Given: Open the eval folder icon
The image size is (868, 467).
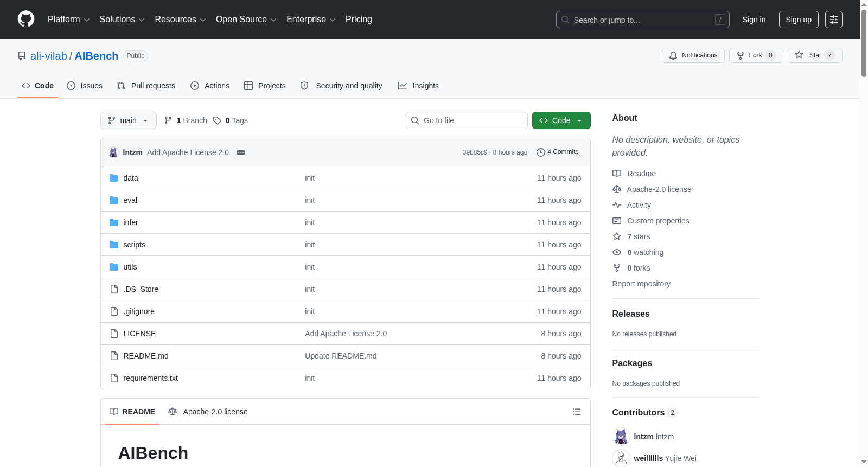Looking at the screenshot, I should tap(114, 200).
